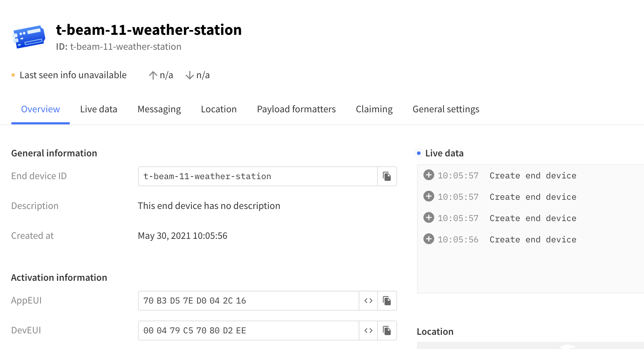
Task: Toggle AppEUI byte format with code icon
Action: coord(368,301)
